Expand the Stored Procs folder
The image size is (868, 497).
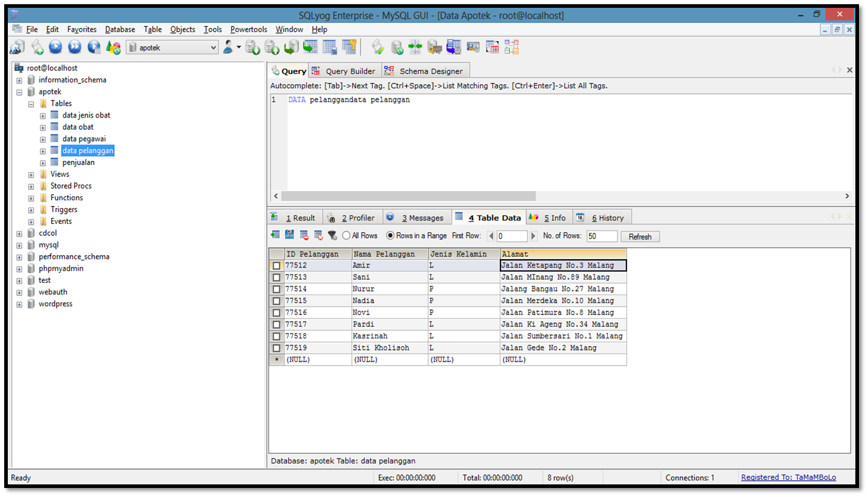point(31,187)
